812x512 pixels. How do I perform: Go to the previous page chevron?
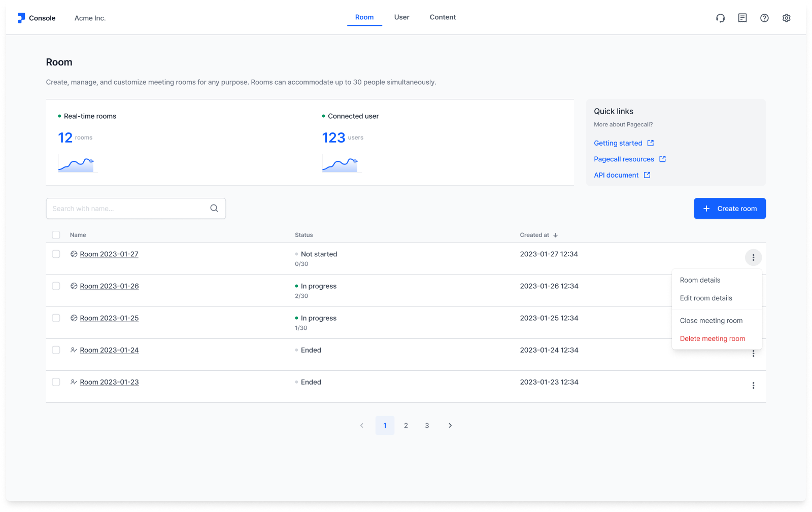(362, 426)
